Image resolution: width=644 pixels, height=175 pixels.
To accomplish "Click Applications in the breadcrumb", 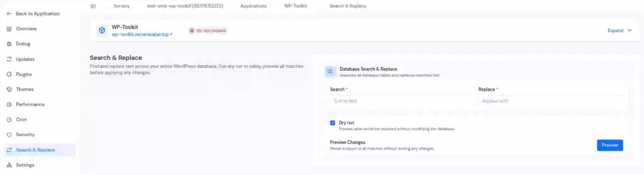I will coord(254,6).
